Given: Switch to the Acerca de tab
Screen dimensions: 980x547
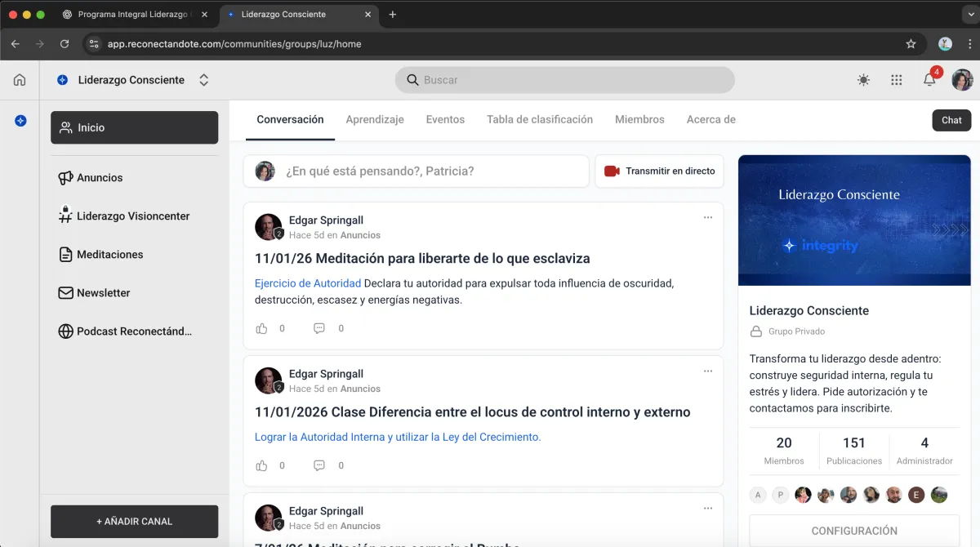Looking at the screenshot, I should (x=711, y=119).
